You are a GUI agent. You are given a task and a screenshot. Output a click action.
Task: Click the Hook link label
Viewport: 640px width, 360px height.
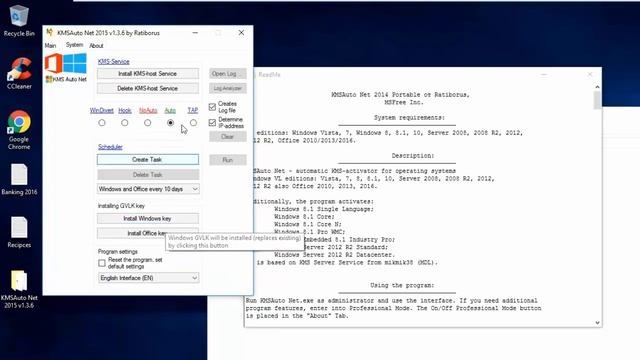125,111
